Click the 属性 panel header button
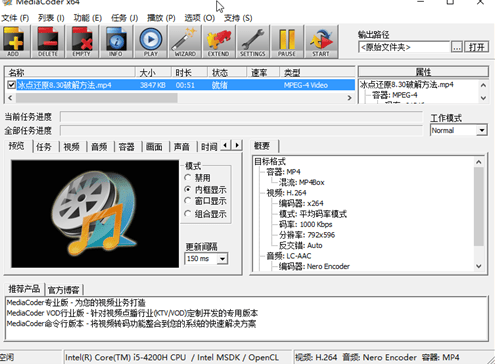 (x=423, y=72)
